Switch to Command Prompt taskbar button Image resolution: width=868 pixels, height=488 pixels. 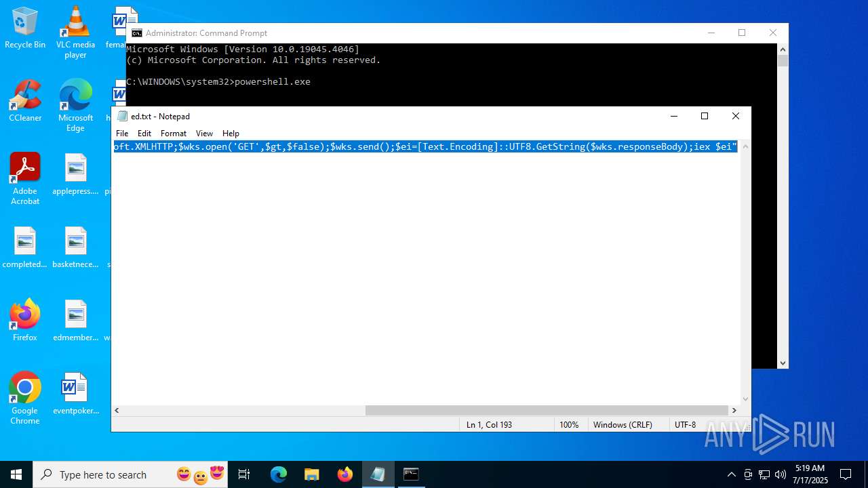pos(411,474)
